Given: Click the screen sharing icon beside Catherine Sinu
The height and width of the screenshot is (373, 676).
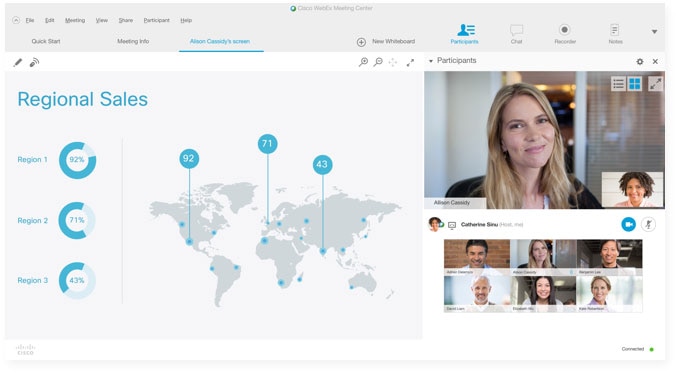Looking at the screenshot, I should (452, 225).
